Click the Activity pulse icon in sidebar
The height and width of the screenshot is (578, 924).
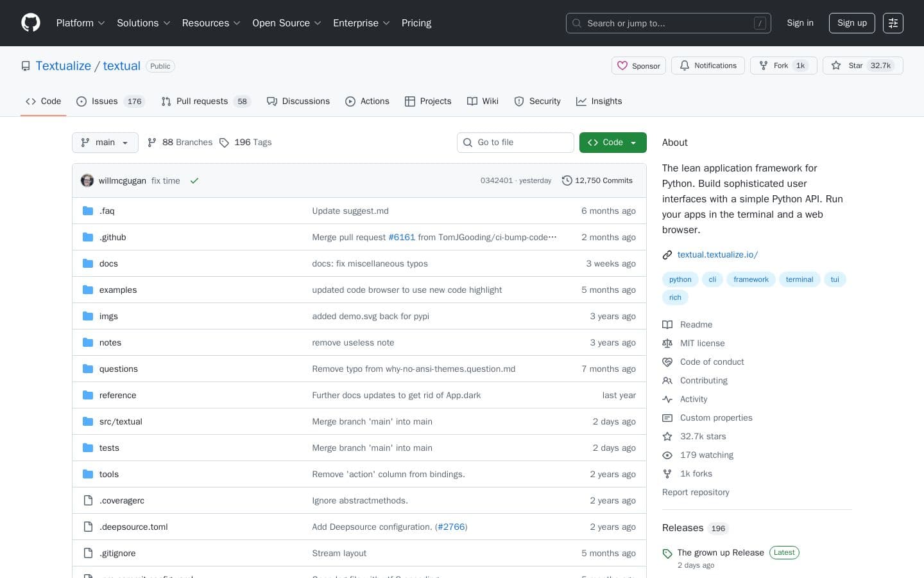click(667, 399)
